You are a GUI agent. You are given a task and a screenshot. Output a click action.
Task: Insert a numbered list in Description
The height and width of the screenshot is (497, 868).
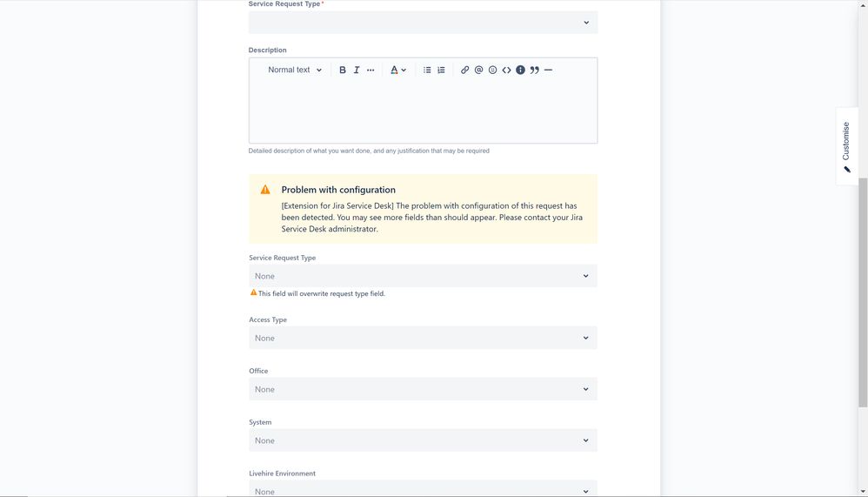(441, 70)
